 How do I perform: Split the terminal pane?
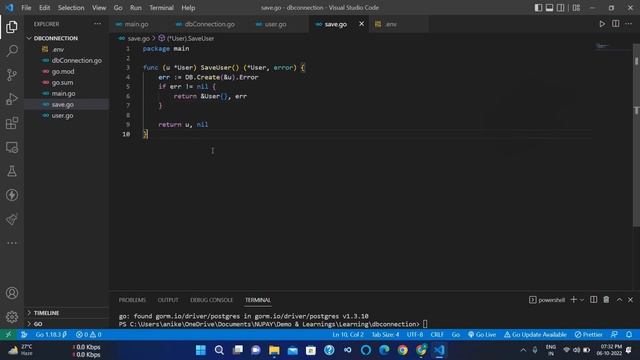593,300
